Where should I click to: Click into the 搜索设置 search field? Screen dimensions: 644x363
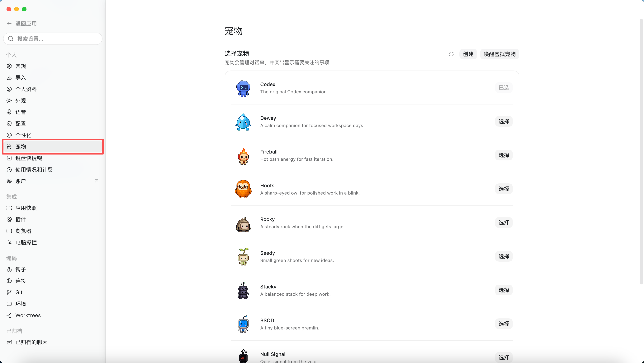[53, 39]
